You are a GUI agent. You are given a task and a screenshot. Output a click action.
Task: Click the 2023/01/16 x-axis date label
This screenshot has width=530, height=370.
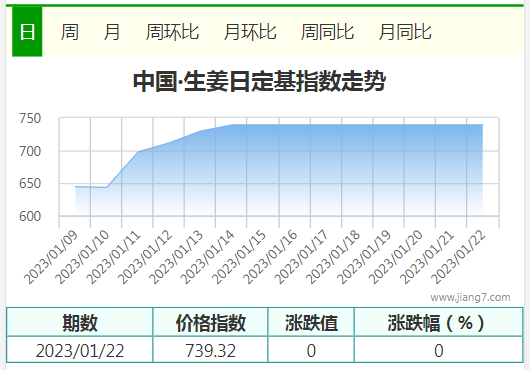[271, 257]
